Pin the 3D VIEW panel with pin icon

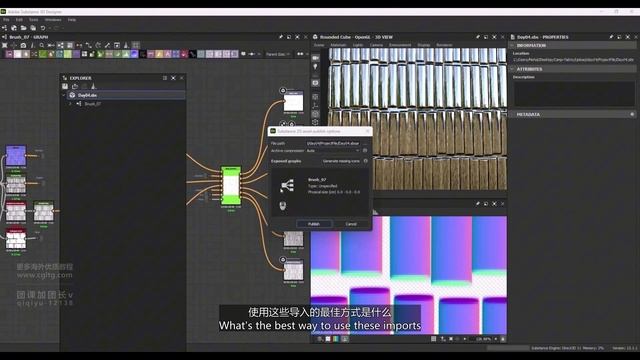tap(478, 37)
